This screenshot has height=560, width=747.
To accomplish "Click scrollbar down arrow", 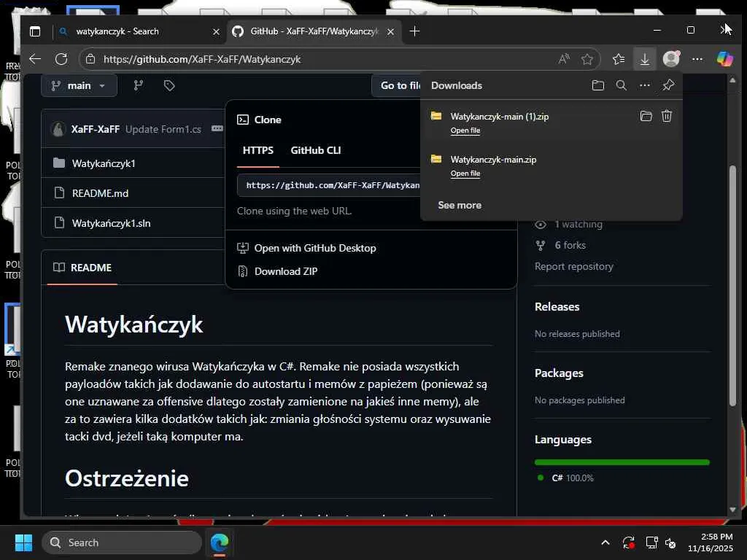I will 732,510.
